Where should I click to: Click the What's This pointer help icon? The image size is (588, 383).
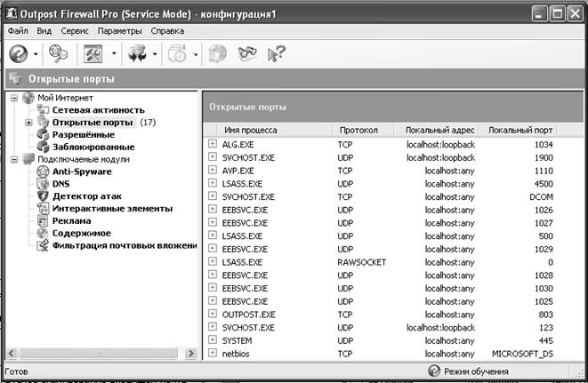[276, 54]
